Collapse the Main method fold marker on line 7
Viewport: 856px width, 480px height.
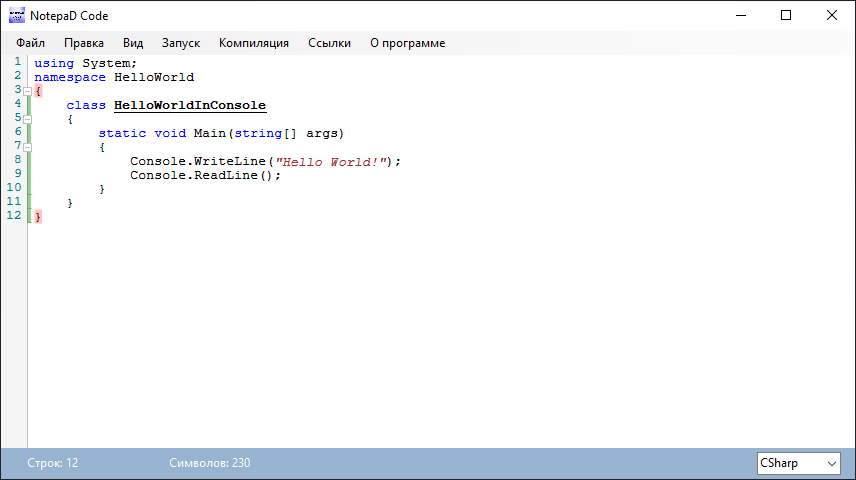click(27, 147)
